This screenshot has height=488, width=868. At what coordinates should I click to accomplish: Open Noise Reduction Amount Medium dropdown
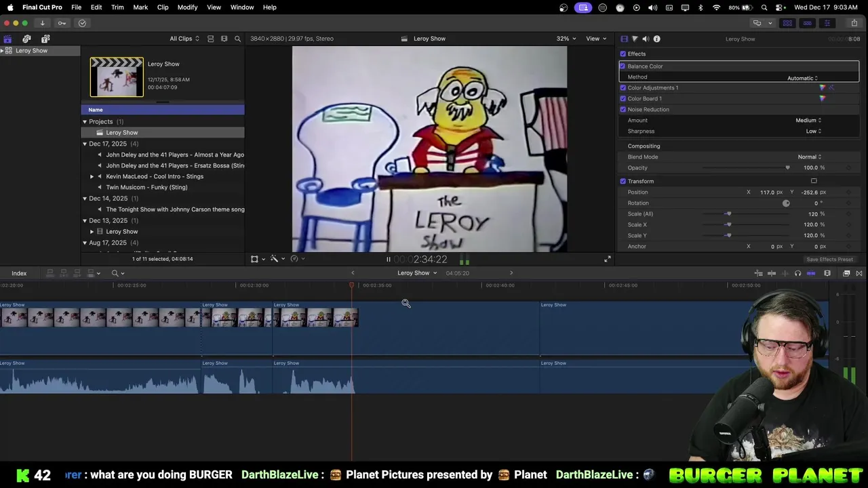(808, 120)
